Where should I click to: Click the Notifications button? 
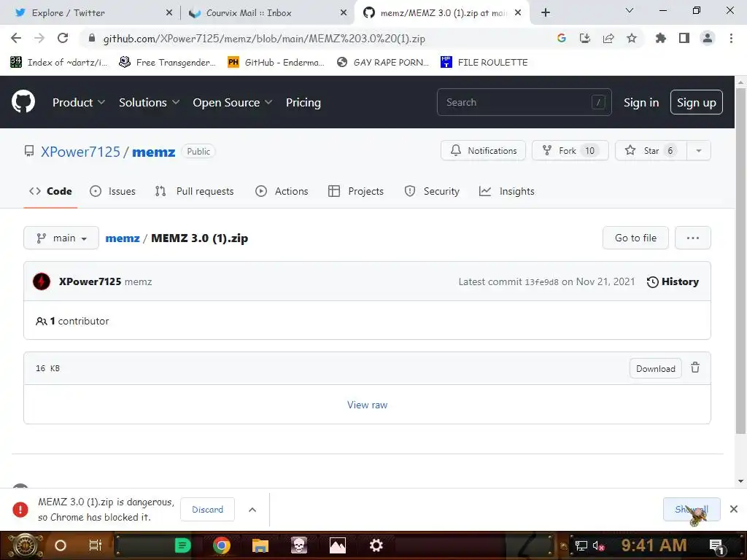483,150
